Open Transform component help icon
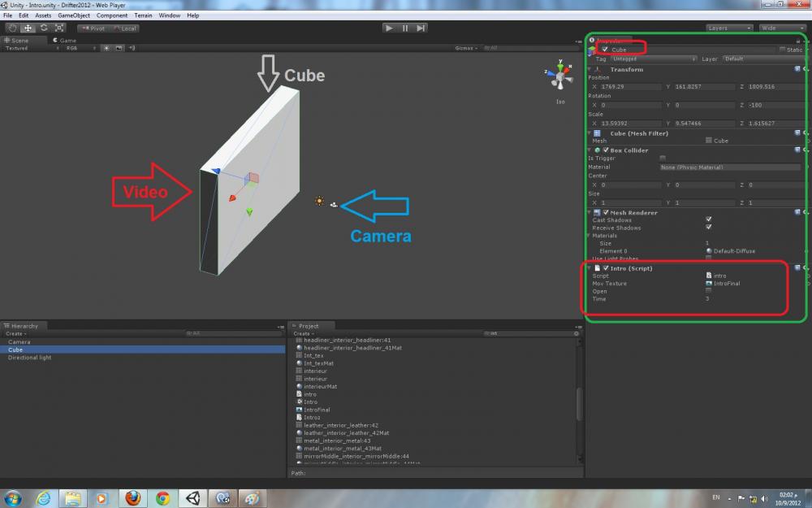The width and height of the screenshot is (812, 508). [x=797, y=69]
